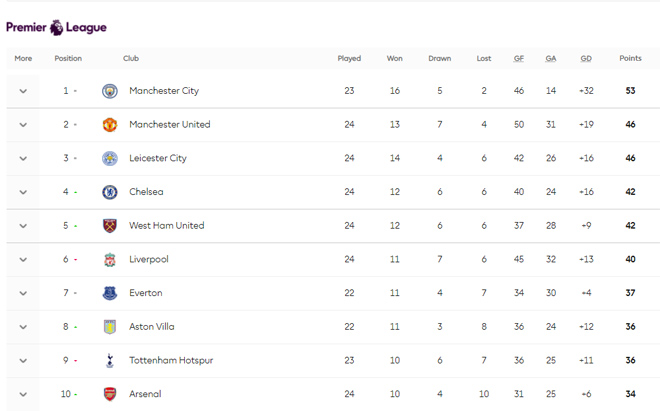660x411 pixels.
Task: Click the West Ham United crest
Action: [x=110, y=226]
